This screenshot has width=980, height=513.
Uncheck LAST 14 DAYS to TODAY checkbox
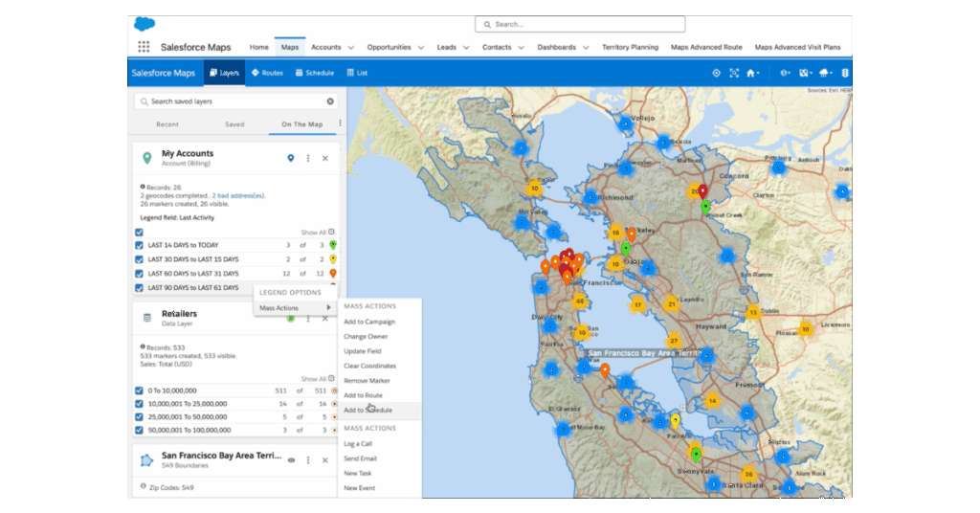[140, 245]
